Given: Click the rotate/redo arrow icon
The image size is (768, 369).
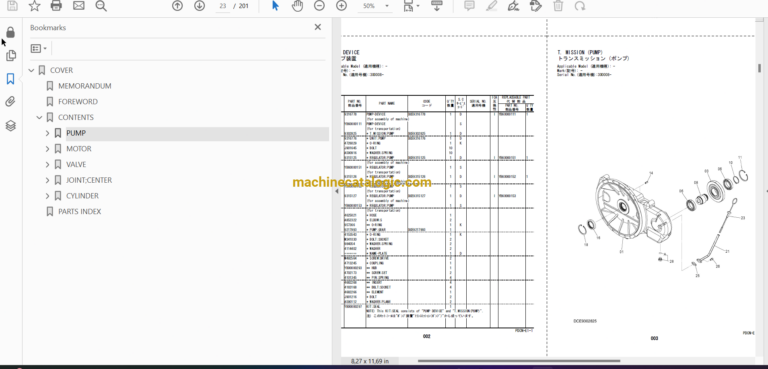Looking at the screenshot, I should [x=580, y=6].
